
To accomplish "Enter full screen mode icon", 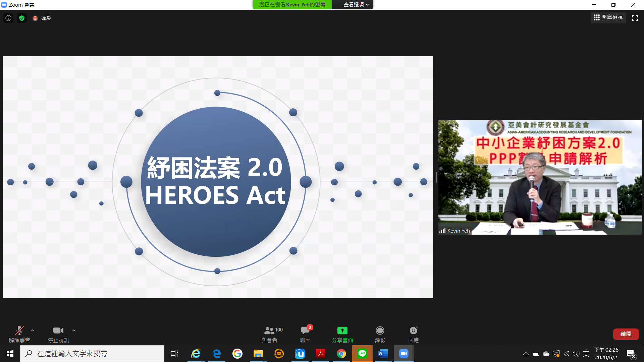I will click(x=635, y=18).
